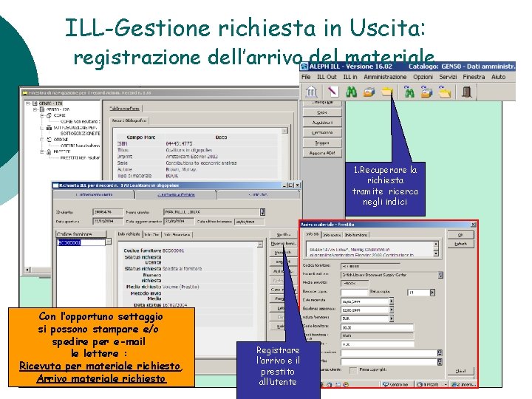Click OK in the Arrivo materiale dialog
Screen dimensions: 532x399
pyautogui.click(x=460, y=235)
